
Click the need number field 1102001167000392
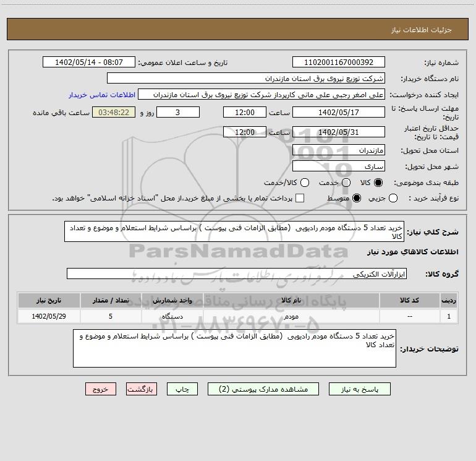(339, 62)
